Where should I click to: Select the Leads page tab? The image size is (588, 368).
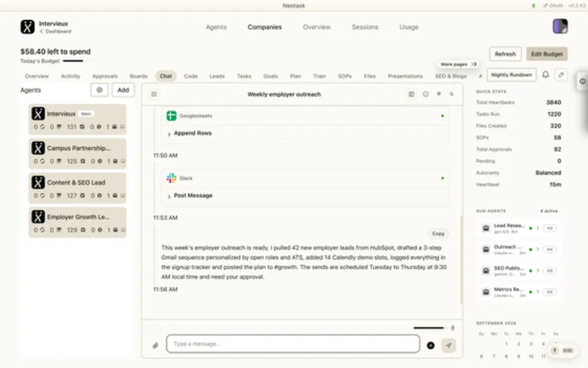click(x=217, y=77)
